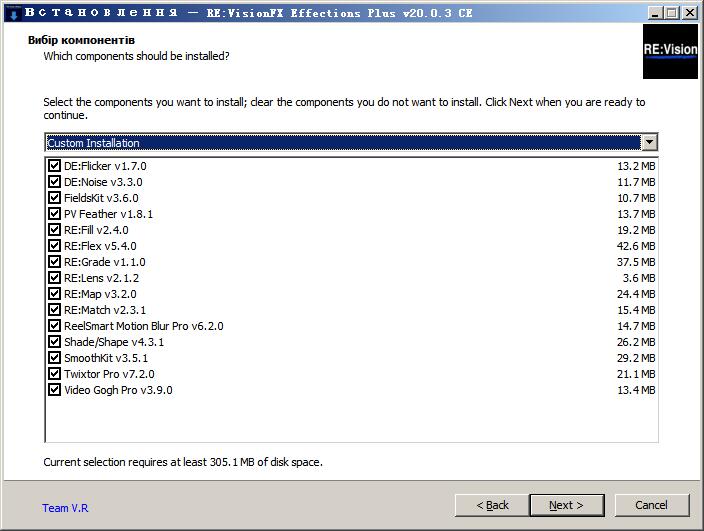Uncheck the DE:Flicker v1.7.0 component
This screenshot has height=531, width=704.
54,166
